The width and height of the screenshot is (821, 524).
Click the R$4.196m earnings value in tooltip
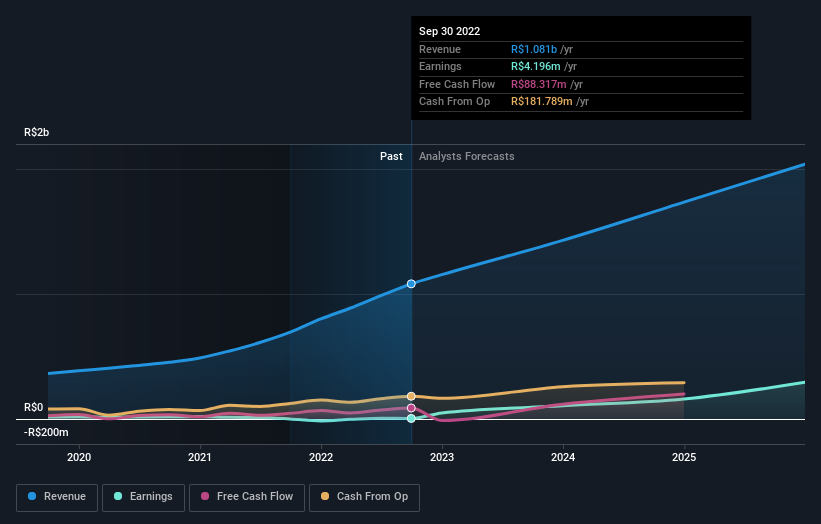coord(536,66)
